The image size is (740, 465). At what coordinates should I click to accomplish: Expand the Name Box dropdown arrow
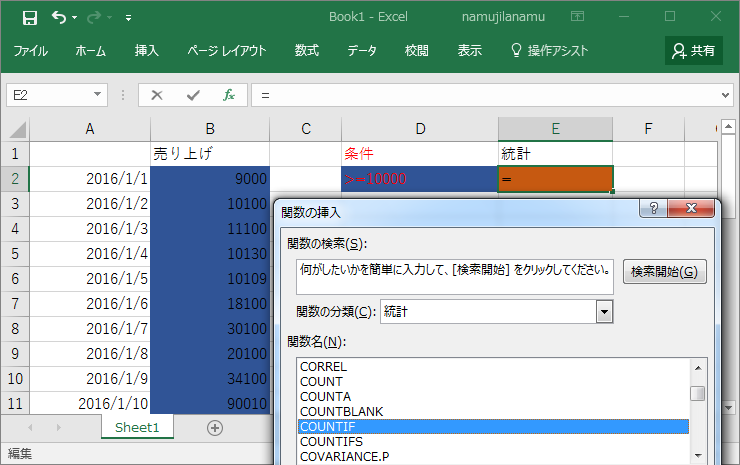98,94
